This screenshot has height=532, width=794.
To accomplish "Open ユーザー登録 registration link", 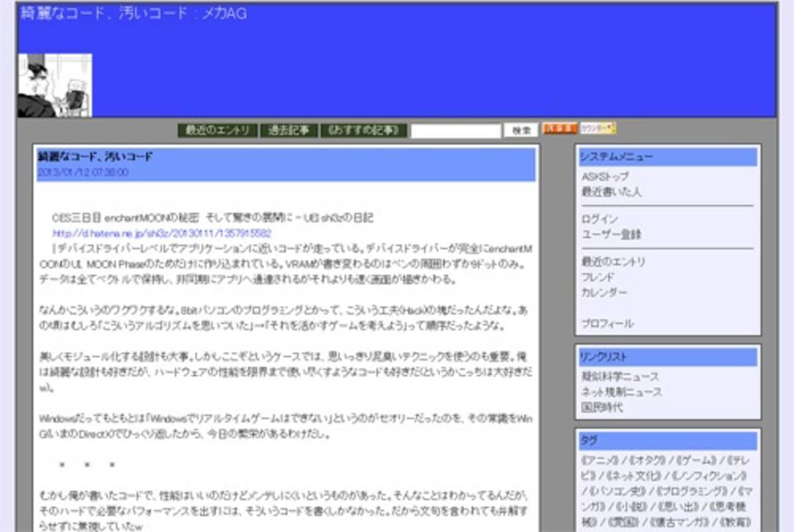I will coord(611,234).
